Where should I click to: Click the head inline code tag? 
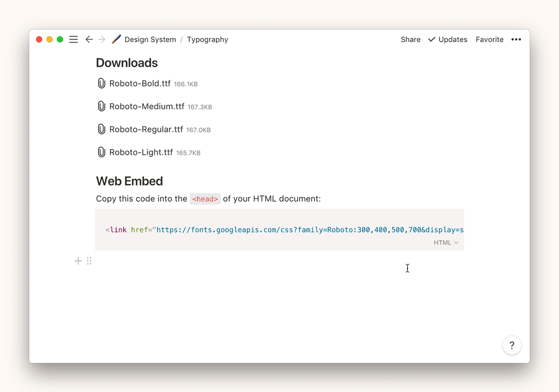(204, 199)
